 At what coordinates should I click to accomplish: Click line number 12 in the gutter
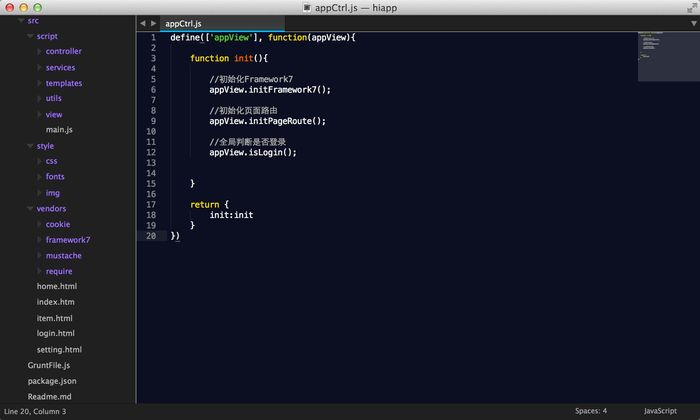(x=151, y=152)
